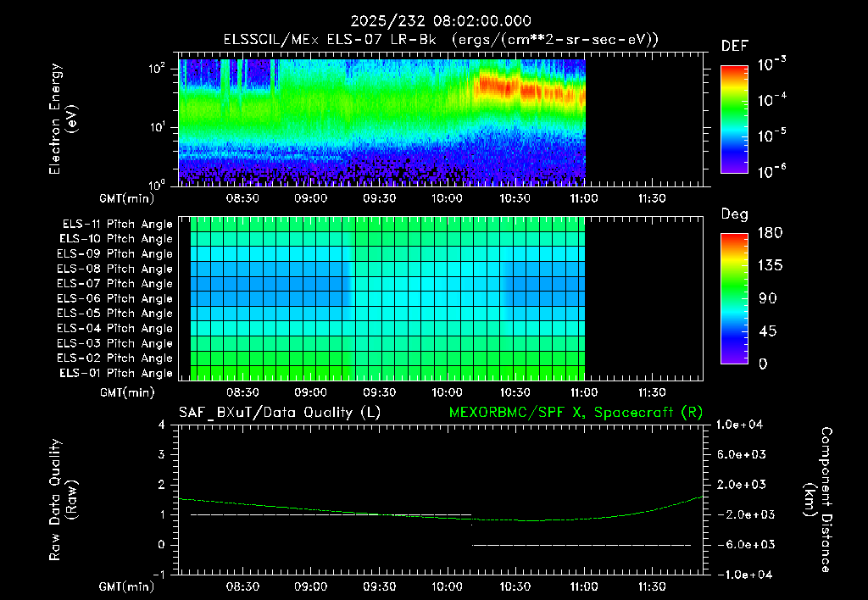Click the Component Distance (km) axis label
The height and width of the screenshot is (600, 868).
818,500
